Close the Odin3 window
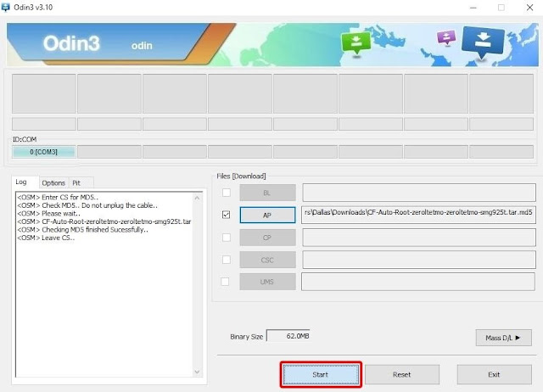The image size is (543, 392). [x=529, y=8]
